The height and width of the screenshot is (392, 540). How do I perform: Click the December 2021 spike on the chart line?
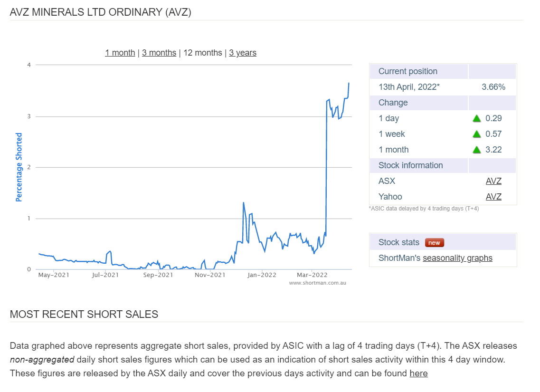pyautogui.click(x=244, y=203)
